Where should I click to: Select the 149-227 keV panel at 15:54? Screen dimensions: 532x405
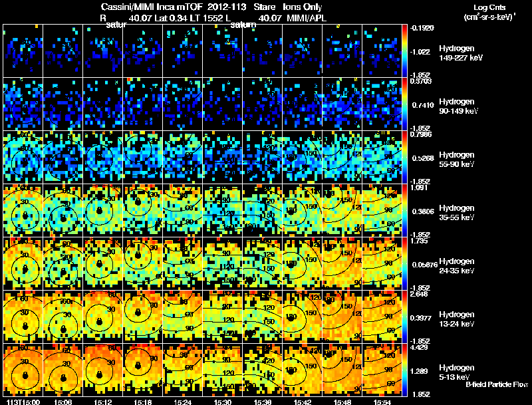coord(382,51)
